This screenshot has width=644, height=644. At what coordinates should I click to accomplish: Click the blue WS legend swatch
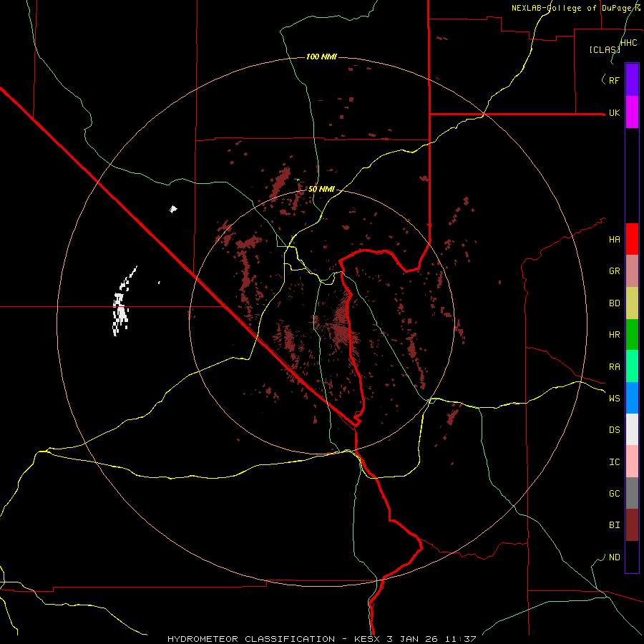(632, 398)
